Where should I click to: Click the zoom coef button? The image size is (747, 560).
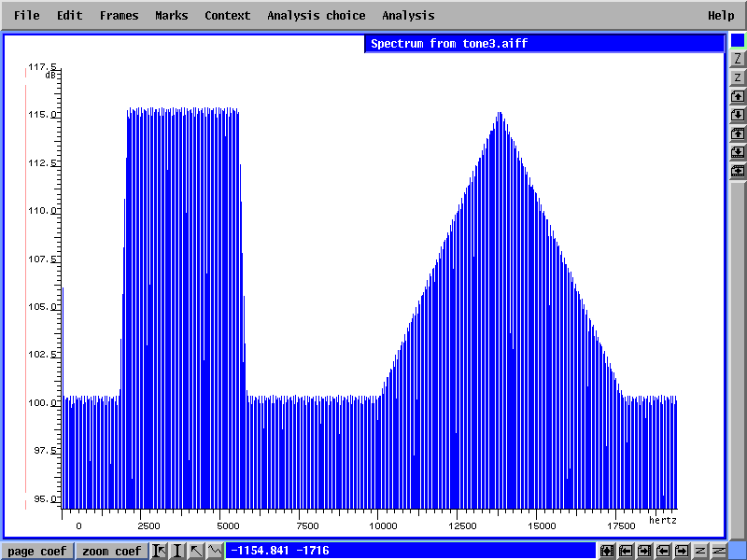pyautogui.click(x=111, y=551)
